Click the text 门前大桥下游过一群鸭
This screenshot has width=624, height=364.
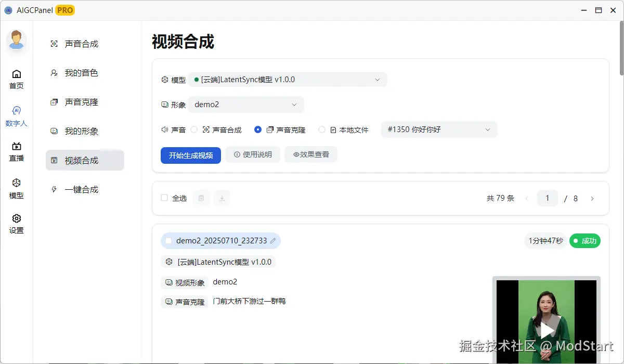click(x=250, y=301)
